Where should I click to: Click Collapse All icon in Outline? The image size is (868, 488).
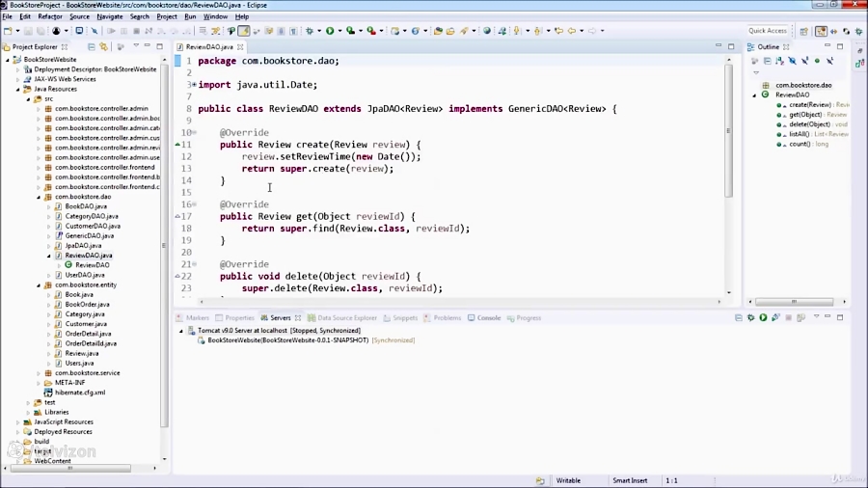click(768, 61)
